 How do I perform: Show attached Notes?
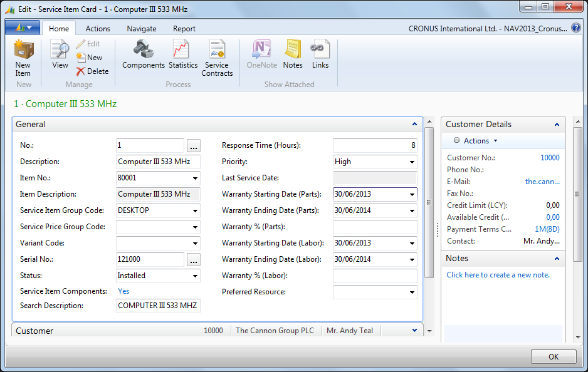click(x=293, y=54)
